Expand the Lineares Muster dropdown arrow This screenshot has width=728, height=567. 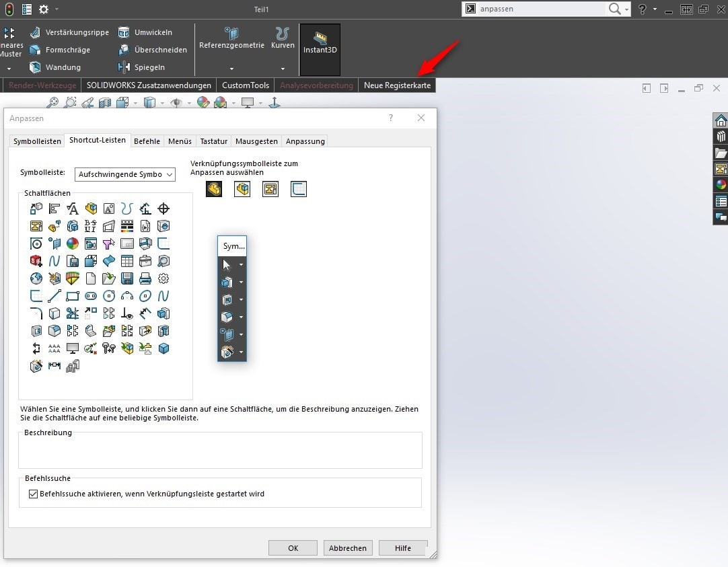9,69
